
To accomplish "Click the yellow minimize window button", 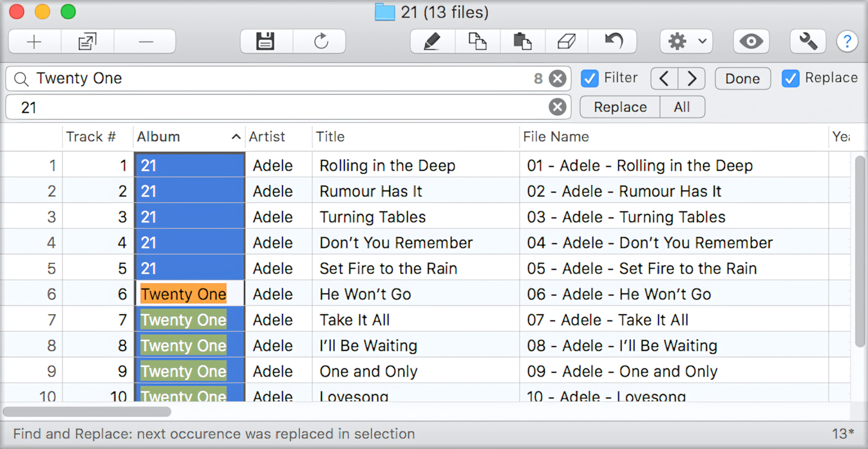I will click(x=42, y=12).
